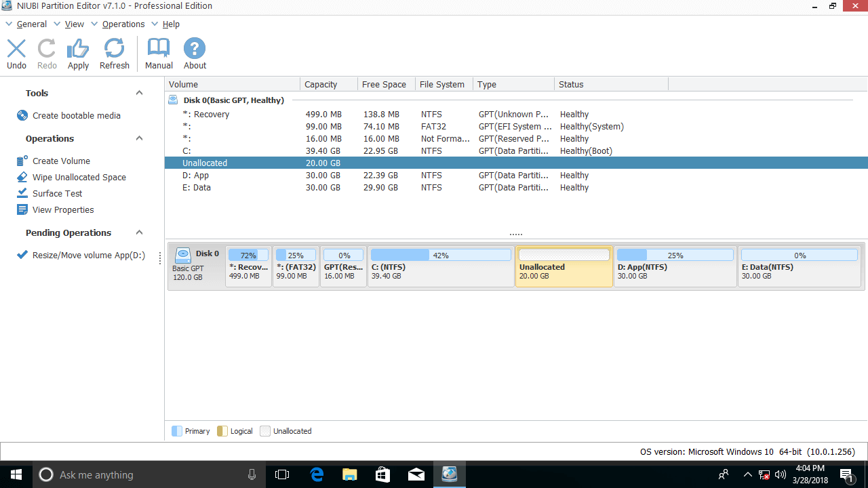Click the Create bootable media disc icon
868x488 pixels.
point(22,115)
